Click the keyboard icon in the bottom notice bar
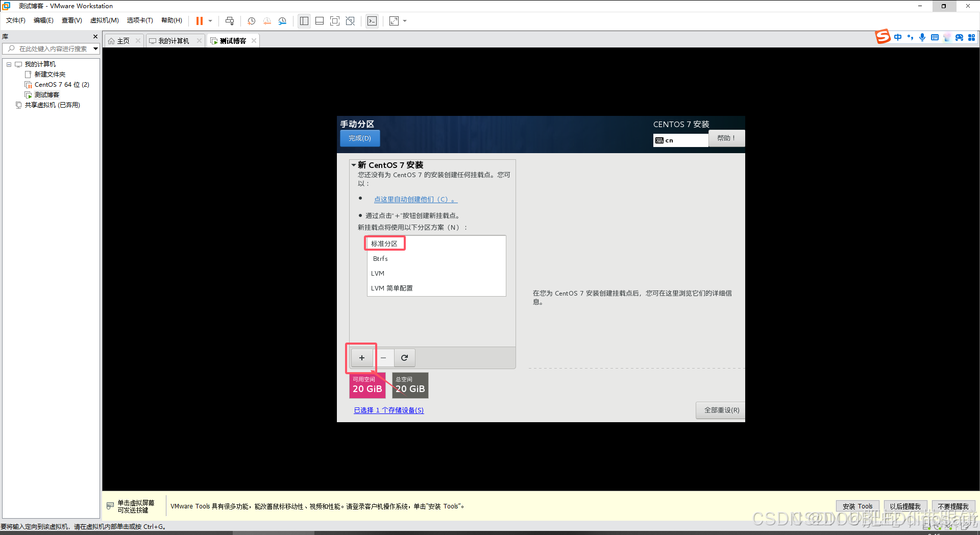This screenshot has width=980, height=535. (110, 506)
